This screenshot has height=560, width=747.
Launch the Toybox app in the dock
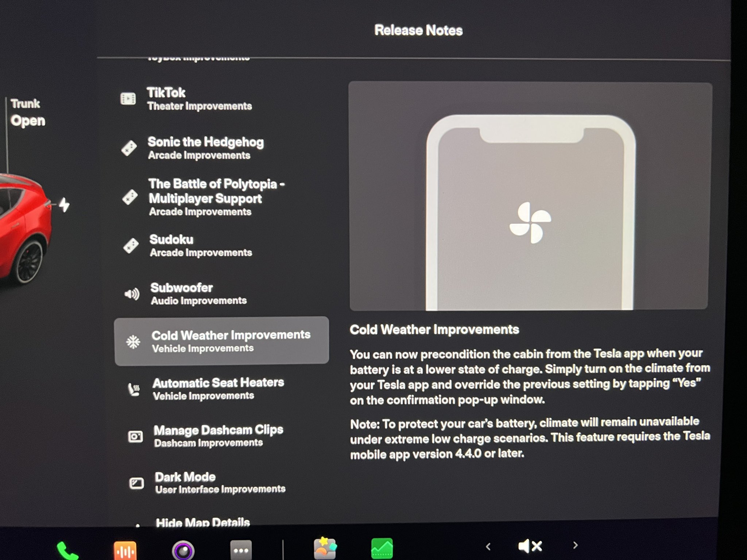click(x=325, y=548)
